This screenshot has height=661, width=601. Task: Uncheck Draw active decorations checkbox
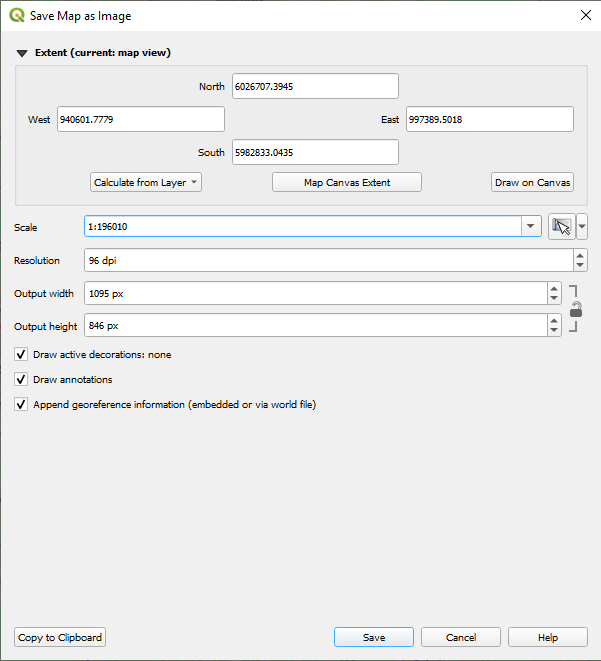coord(21,354)
